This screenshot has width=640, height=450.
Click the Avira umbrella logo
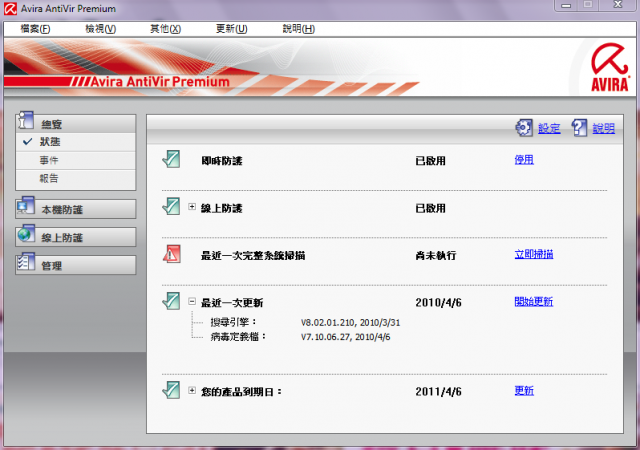(x=610, y=67)
